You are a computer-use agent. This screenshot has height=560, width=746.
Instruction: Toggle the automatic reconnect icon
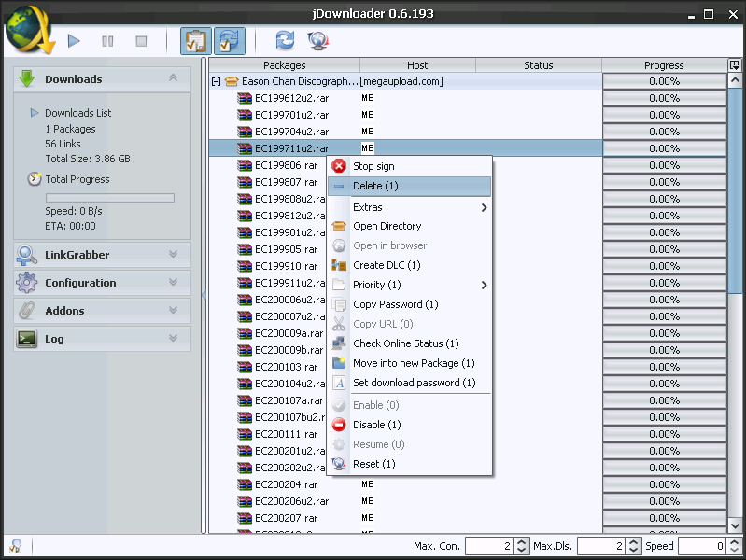coord(230,41)
